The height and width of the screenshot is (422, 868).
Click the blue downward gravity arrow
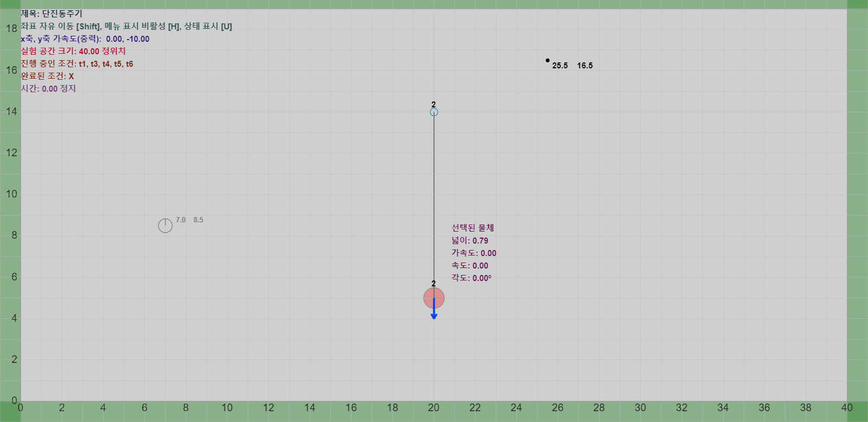click(x=434, y=309)
